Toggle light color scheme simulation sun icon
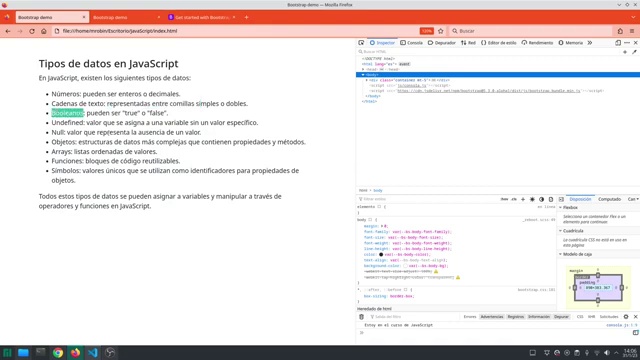This screenshot has height=360, width=640. [532, 199]
